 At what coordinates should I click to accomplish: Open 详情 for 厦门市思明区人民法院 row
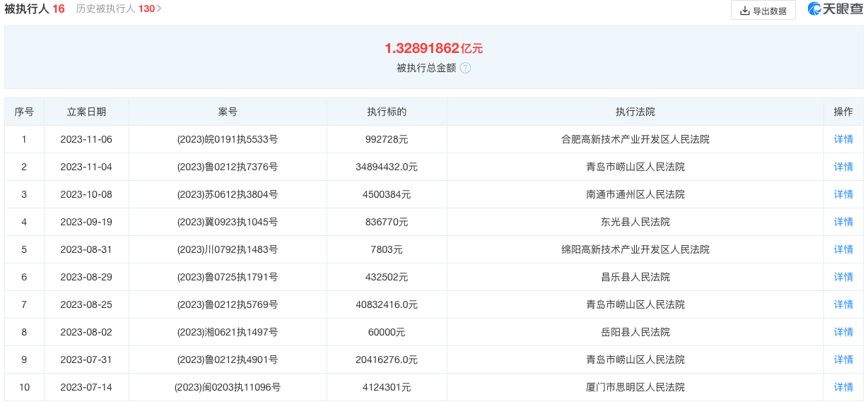click(x=843, y=388)
